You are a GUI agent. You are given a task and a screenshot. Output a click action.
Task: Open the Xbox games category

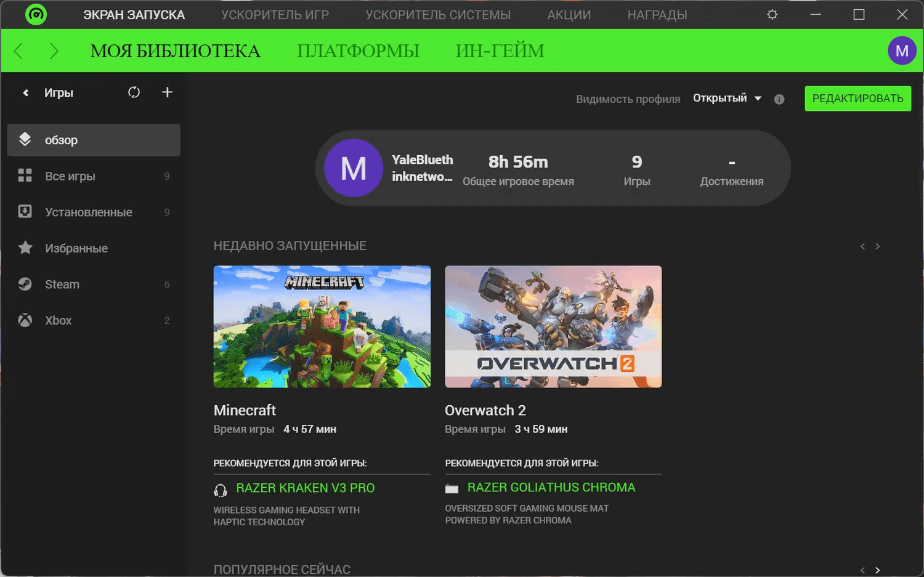click(x=59, y=320)
